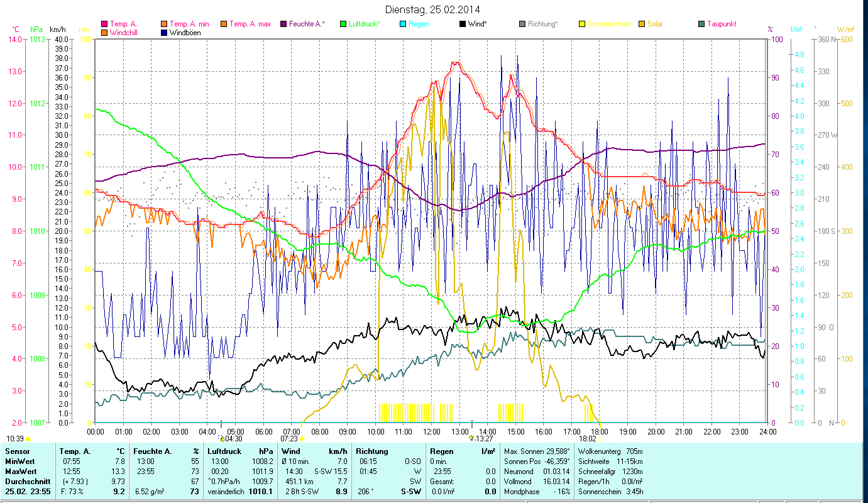Select the teal Taupunkt legend swatch

coord(701,25)
